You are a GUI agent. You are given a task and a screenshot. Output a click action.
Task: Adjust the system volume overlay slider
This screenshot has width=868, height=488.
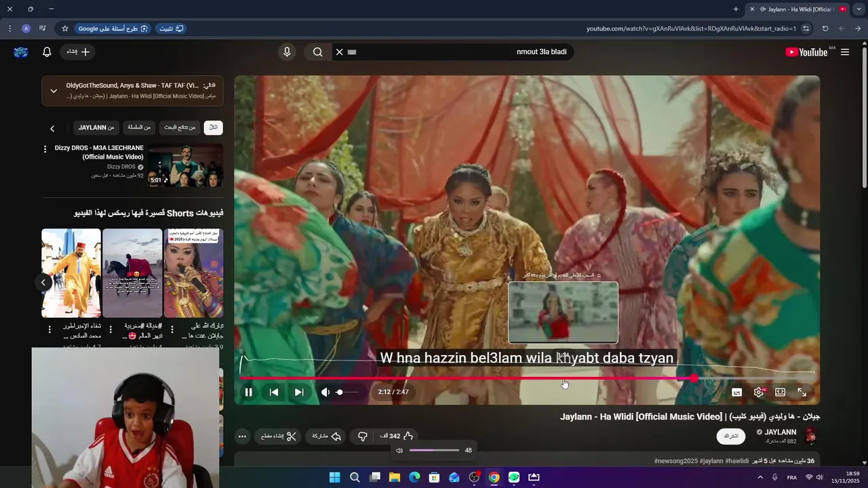(434, 450)
